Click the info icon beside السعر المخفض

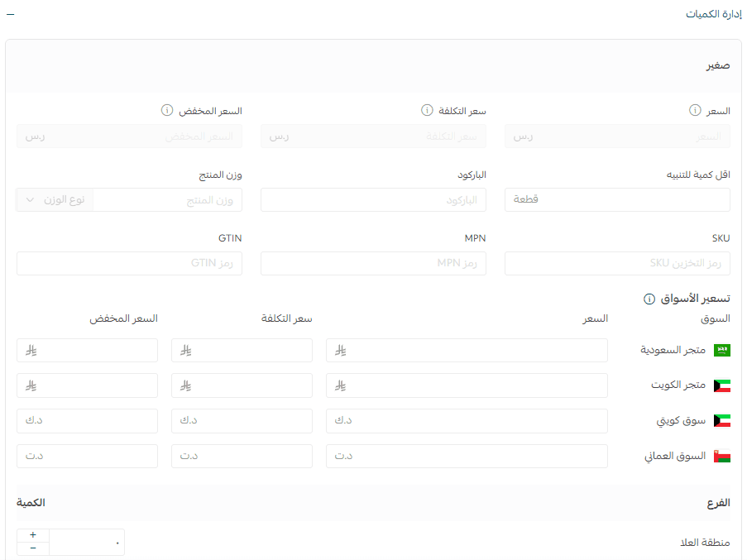coord(166,110)
